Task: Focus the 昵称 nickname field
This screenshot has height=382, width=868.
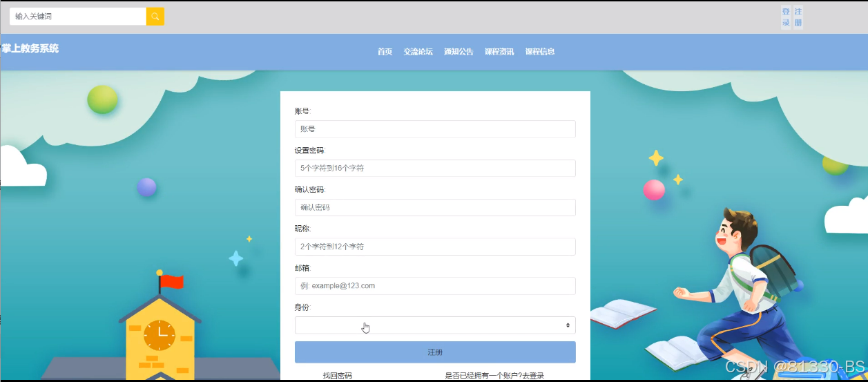Action: click(435, 247)
